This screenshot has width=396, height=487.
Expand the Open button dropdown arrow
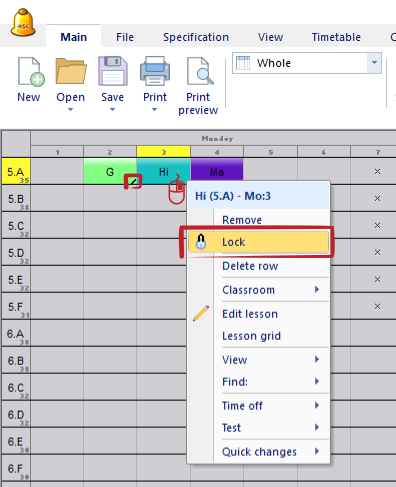pyautogui.click(x=70, y=109)
